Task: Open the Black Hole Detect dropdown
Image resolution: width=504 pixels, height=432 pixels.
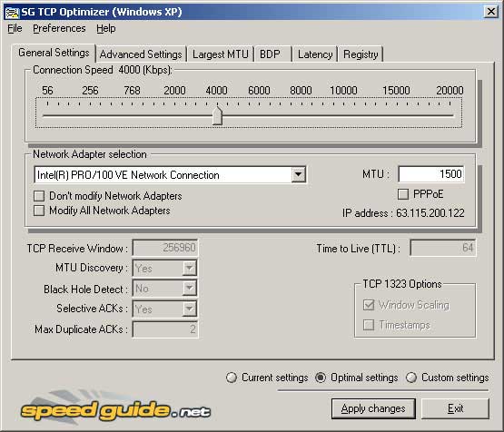Action: (189, 288)
